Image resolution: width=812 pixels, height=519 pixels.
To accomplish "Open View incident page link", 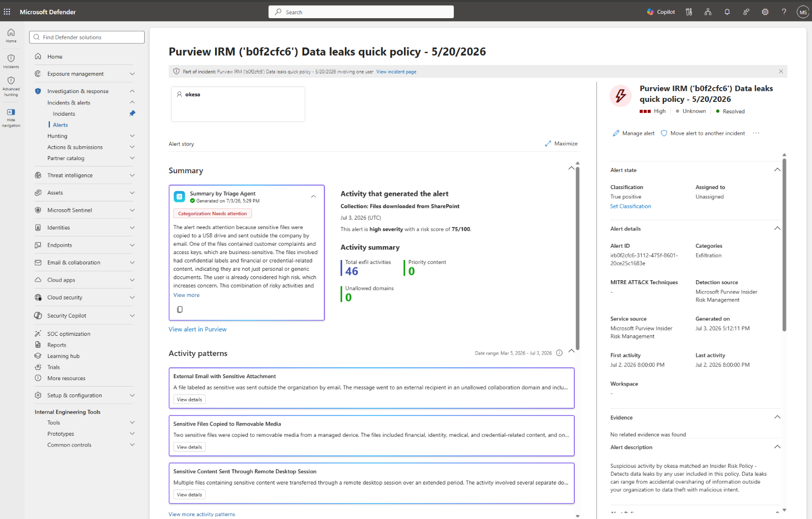I will coord(396,72).
